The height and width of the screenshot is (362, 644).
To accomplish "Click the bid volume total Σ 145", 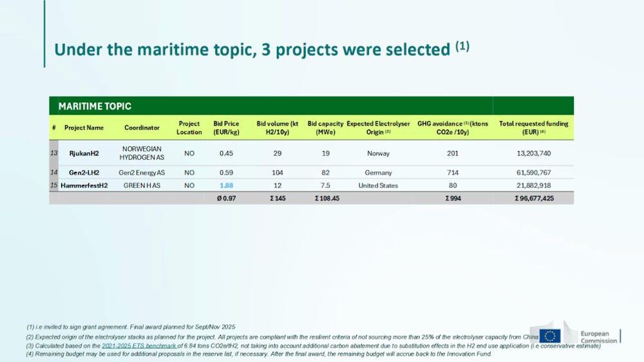I will (x=278, y=198).
